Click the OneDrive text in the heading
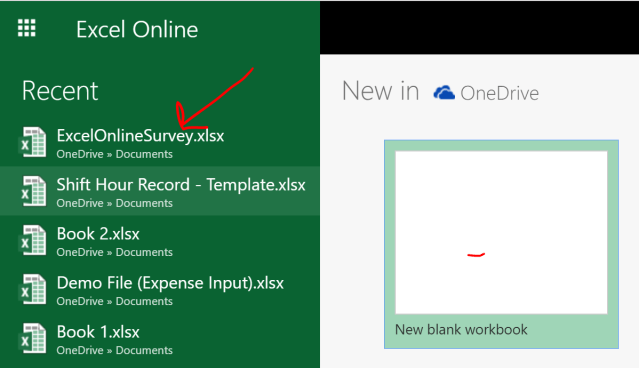 coord(500,93)
